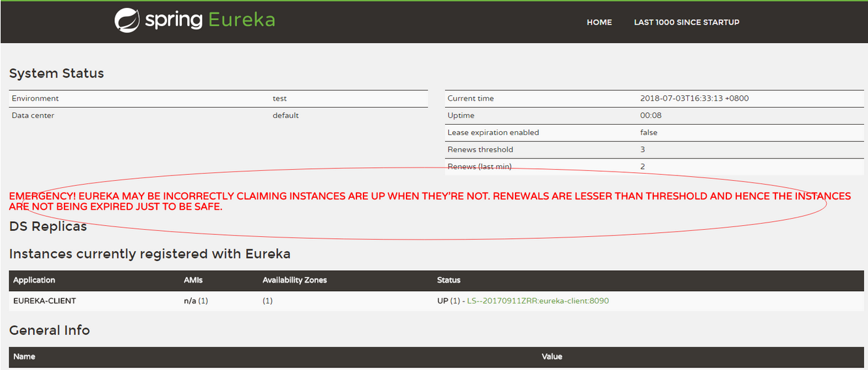Click the red EMERGENCY warning message

click(430, 201)
